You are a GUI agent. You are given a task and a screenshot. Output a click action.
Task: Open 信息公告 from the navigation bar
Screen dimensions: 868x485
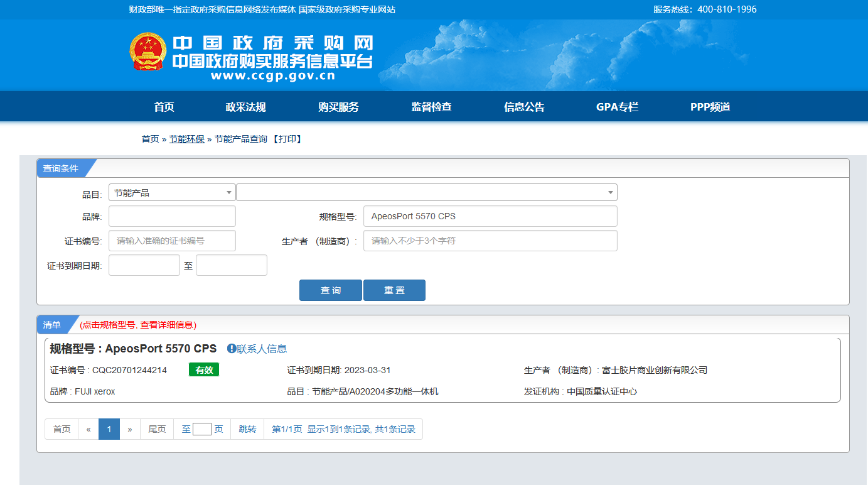click(x=524, y=107)
